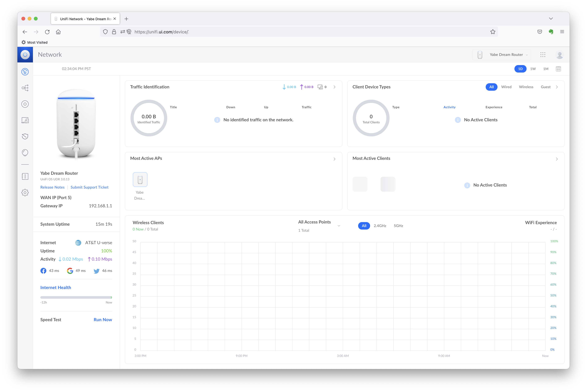Click Submit Support Ticket link
Screen dimensions: 587x392
(89, 187)
